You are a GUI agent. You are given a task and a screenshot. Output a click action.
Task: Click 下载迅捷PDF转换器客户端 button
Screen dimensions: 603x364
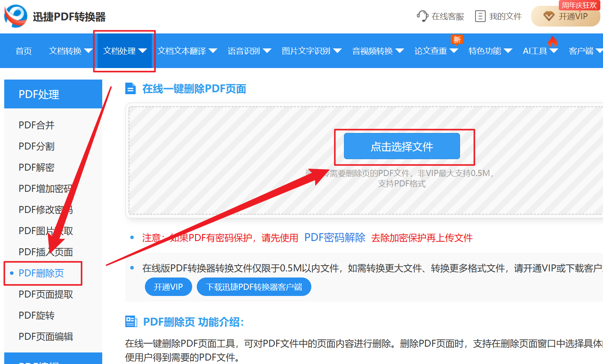pos(254,287)
